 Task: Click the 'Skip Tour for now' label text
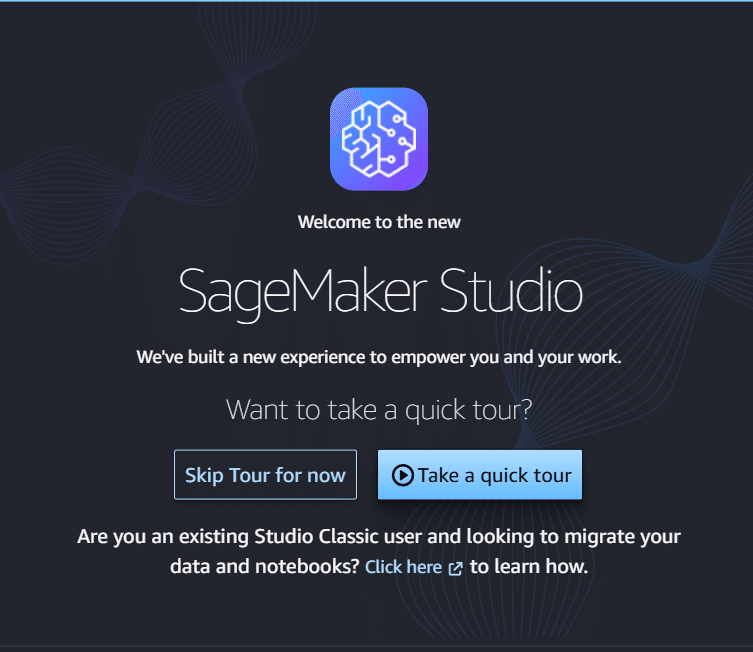[x=265, y=475]
